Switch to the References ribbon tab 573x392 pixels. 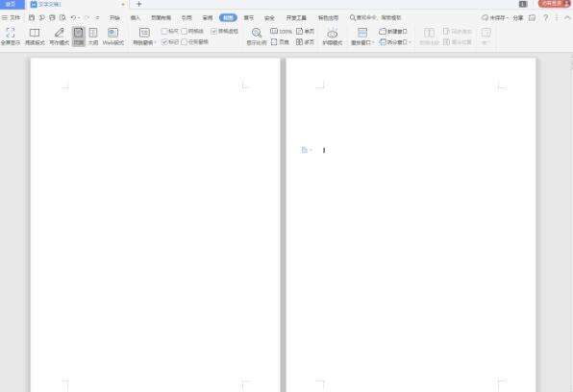(x=187, y=17)
